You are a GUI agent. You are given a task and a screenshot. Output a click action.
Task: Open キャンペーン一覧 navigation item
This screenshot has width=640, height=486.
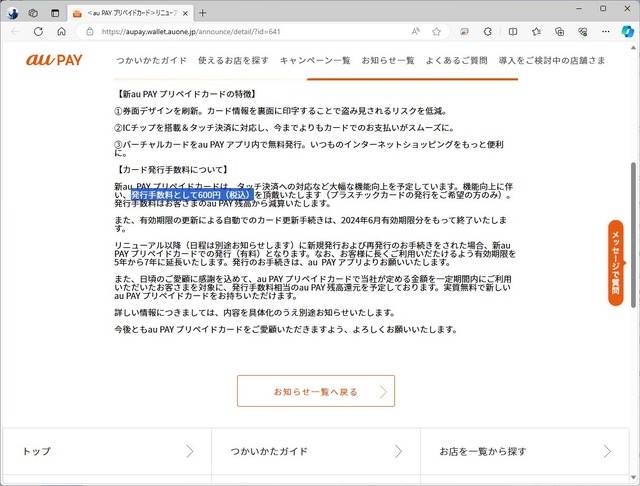pyautogui.click(x=315, y=60)
